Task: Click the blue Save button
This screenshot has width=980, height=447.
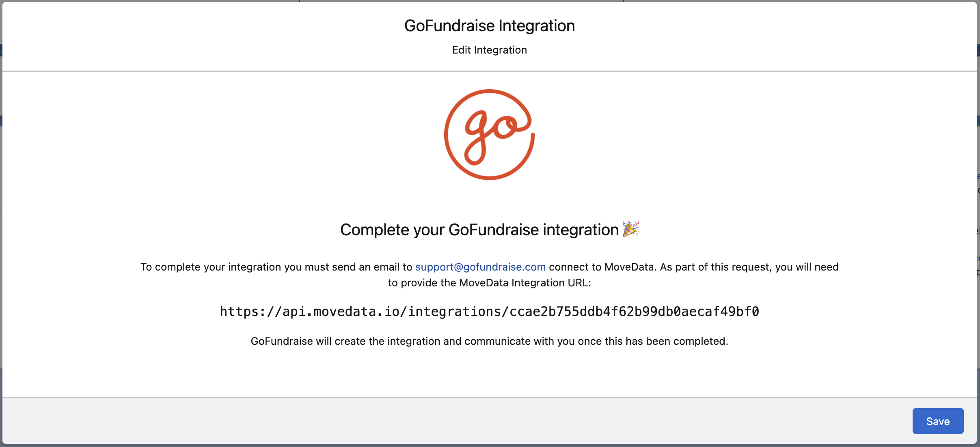Action: click(x=937, y=421)
